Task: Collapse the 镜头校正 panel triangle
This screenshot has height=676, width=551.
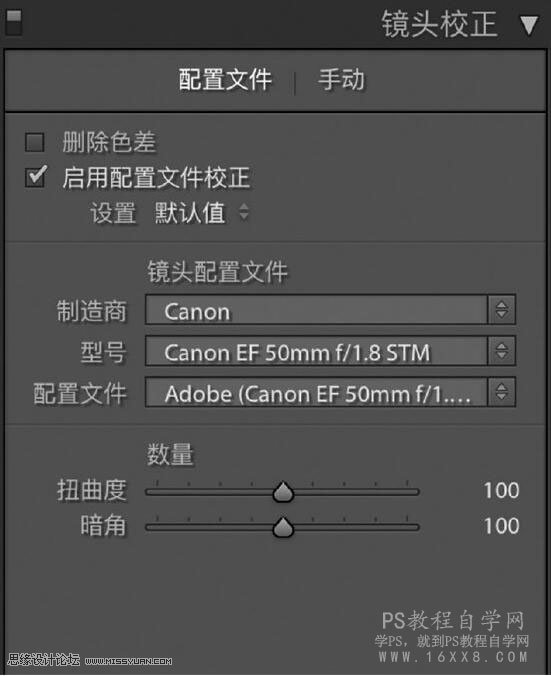Action: [x=529, y=26]
